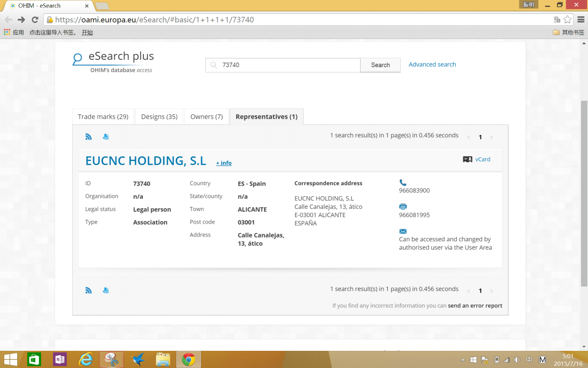Click the top pagination next-page arrow
This screenshot has height=368, width=588.
492,137
